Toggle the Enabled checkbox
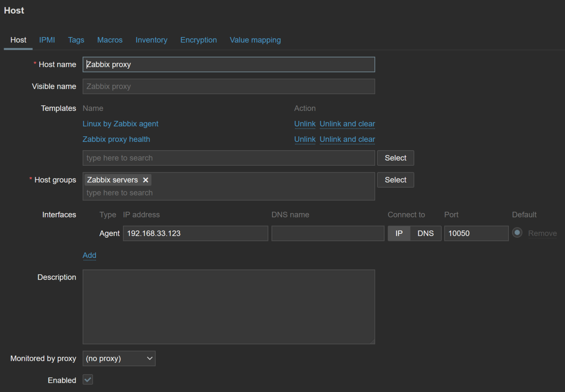 88,380
